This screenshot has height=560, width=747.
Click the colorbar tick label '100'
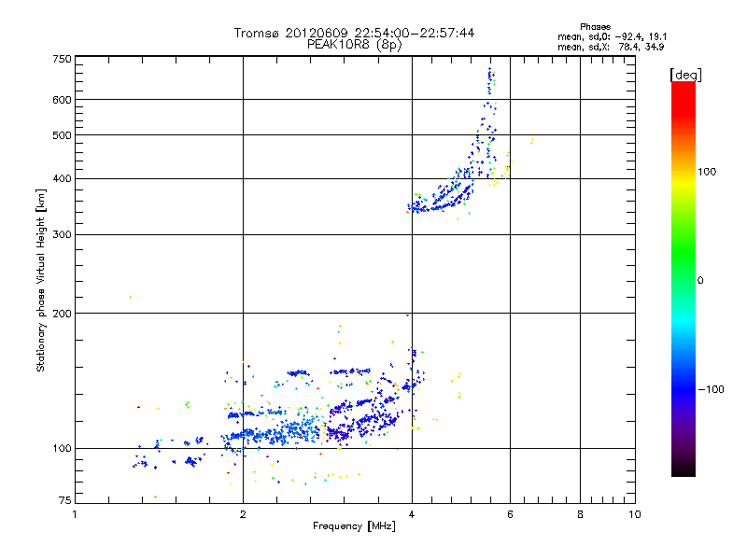(707, 172)
